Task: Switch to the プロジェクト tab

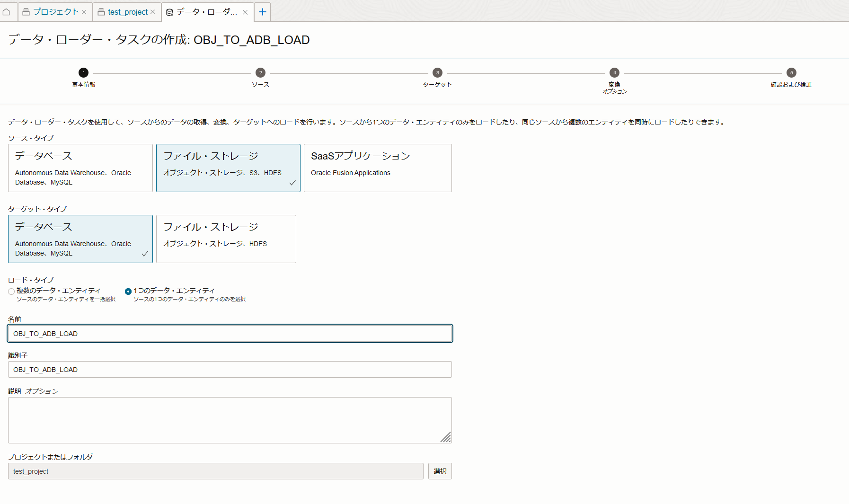Action: click(55, 12)
